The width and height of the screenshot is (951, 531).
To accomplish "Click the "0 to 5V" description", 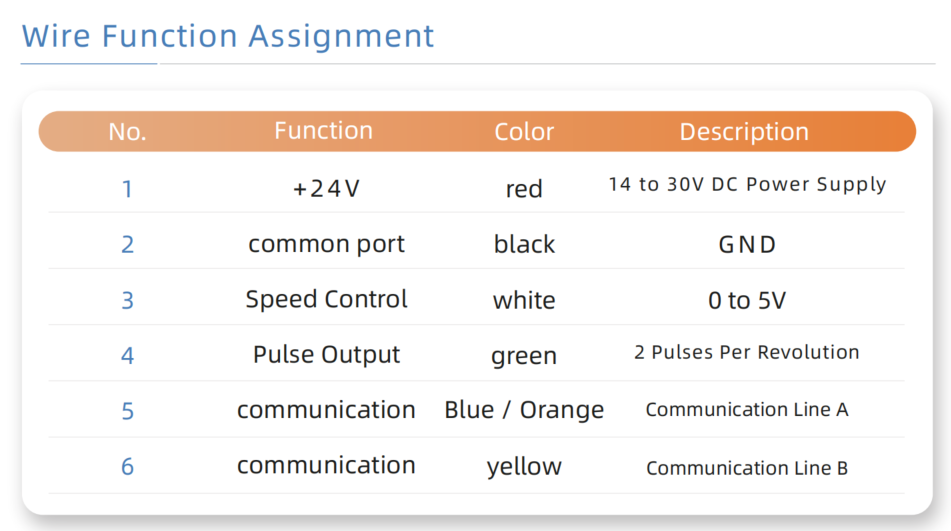I will 747,301.
